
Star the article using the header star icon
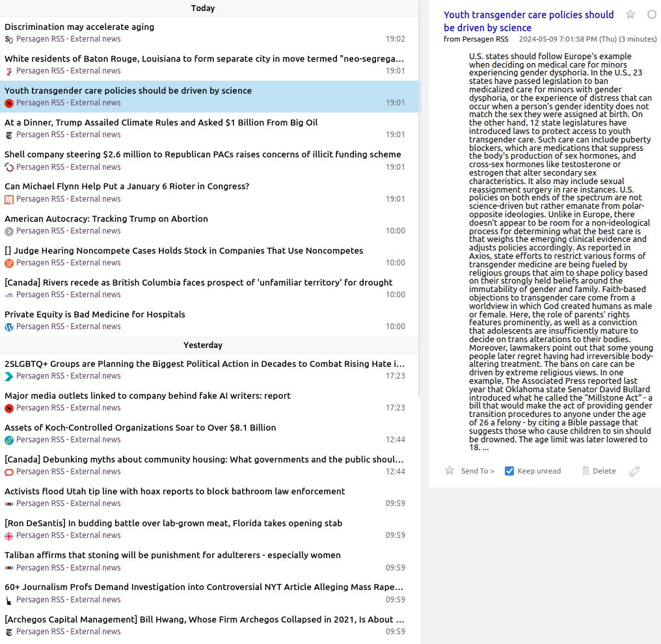pos(630,15)
